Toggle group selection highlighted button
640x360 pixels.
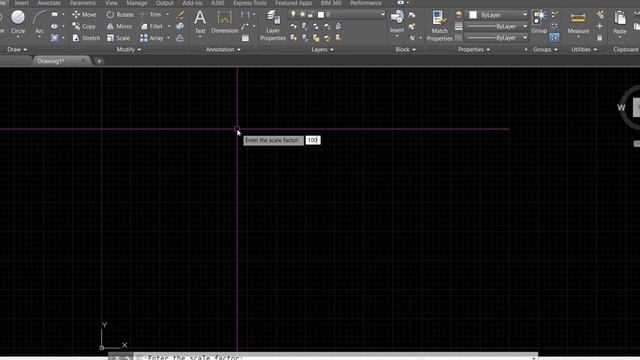click(x=554, y=38)
